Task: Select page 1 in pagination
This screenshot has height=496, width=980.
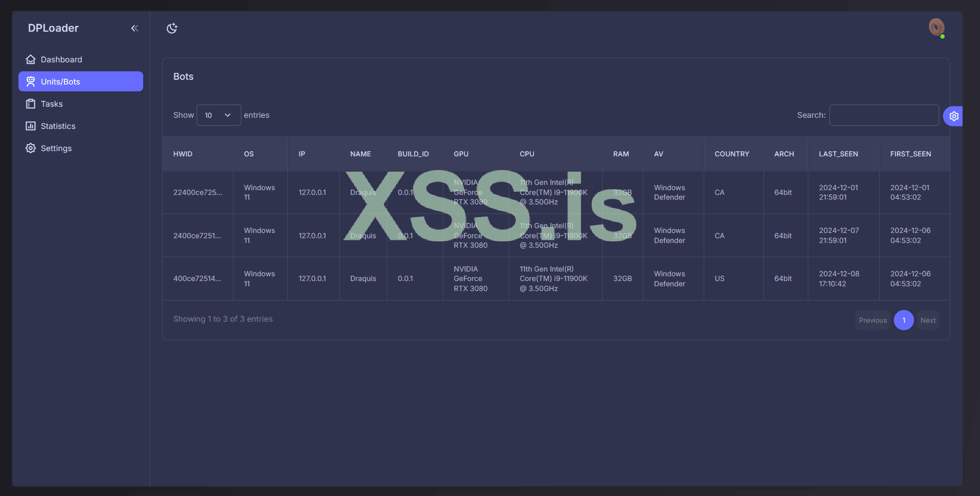Action: pyautogui.click(x=904, y=320)
